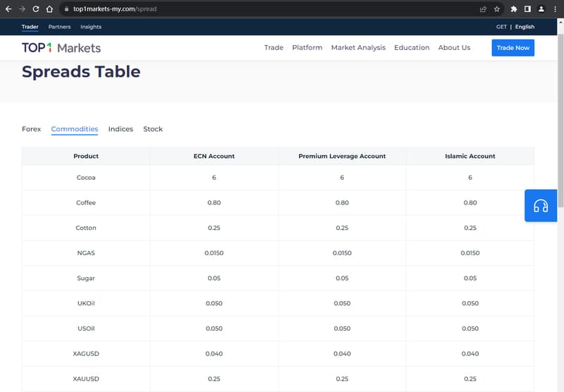Click the padlock site info icon
Screen dimensions: 564x392
pos(66,9)
